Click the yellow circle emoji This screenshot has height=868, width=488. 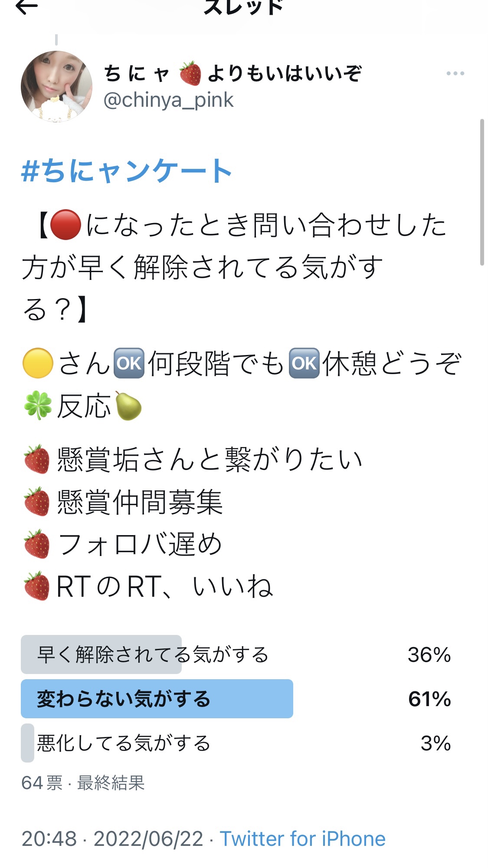pos(38,363)
